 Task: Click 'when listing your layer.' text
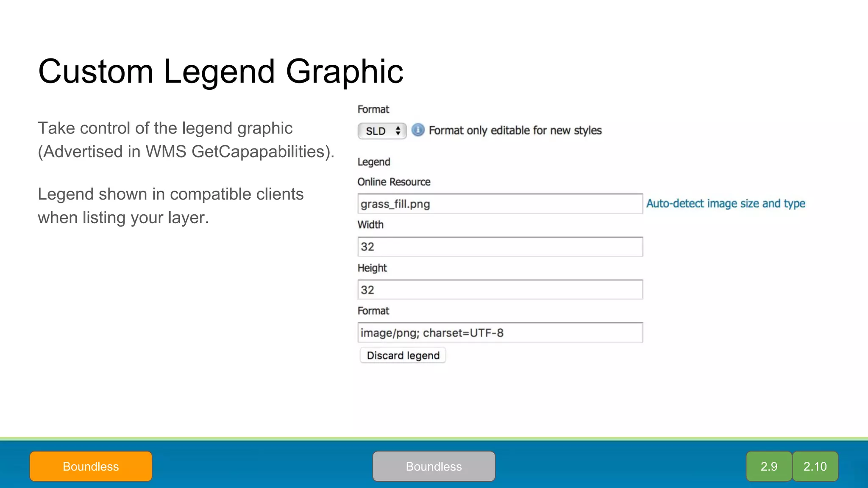tap(123, 218)
